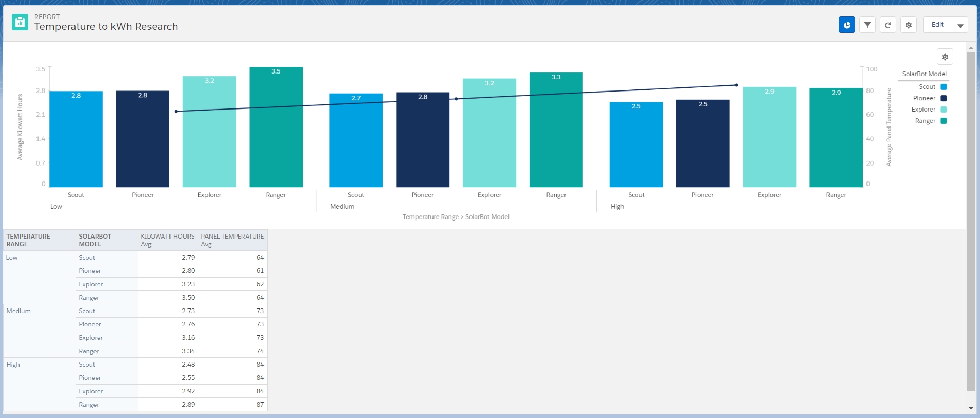Click the scroll up arrow

971,47
